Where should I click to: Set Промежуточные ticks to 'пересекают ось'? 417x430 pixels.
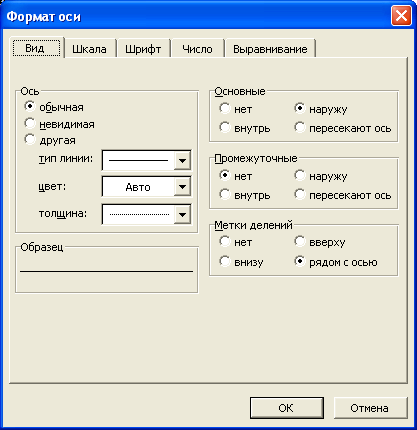coord(300,195)
